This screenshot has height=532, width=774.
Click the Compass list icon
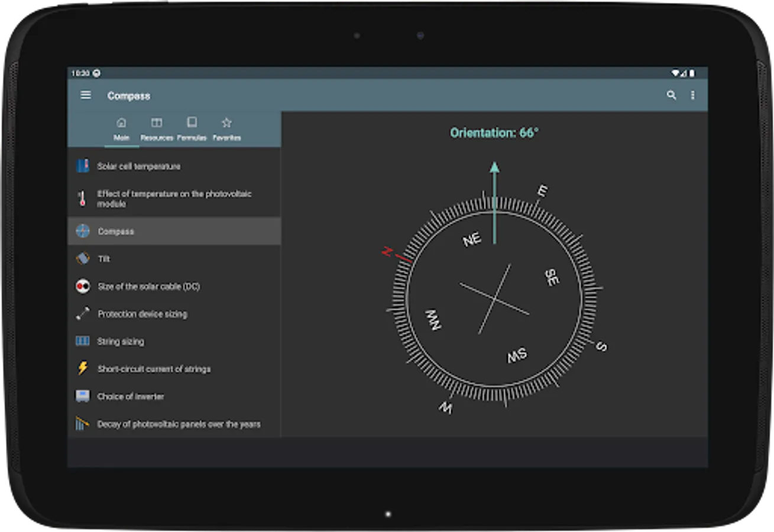tap(83, 231)
